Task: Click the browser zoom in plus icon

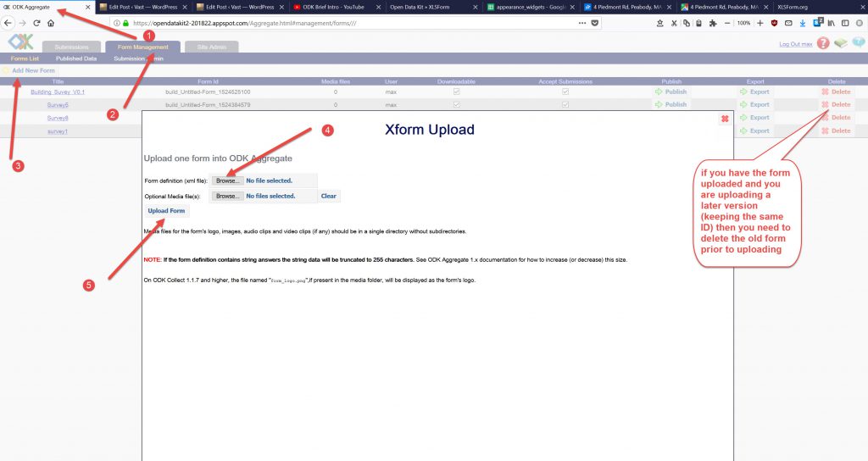Action: (759, 23)
